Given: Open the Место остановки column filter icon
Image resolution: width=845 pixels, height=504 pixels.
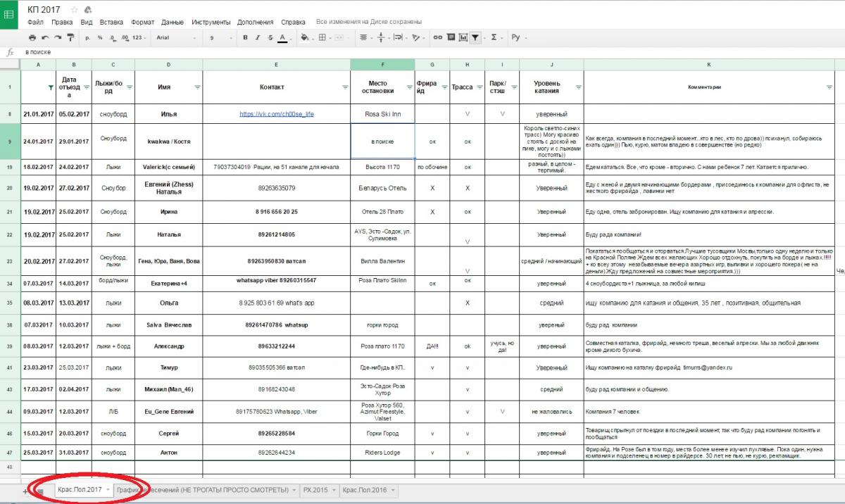Looking at the screenshot, I should 408,87.
